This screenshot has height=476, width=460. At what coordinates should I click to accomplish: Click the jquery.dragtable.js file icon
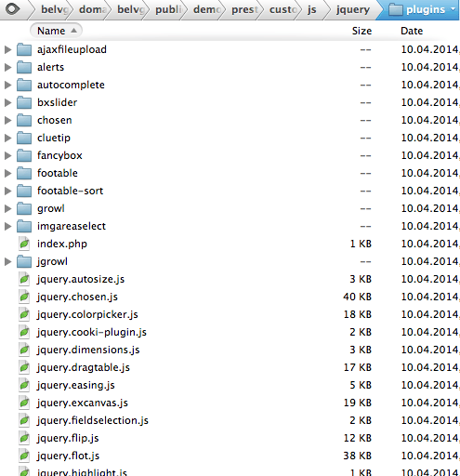(x=24, y=367)
